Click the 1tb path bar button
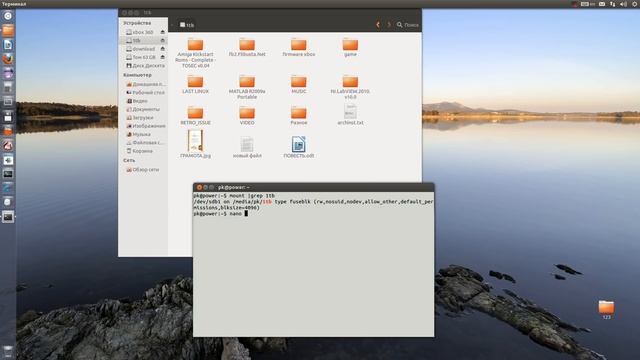 187,25
